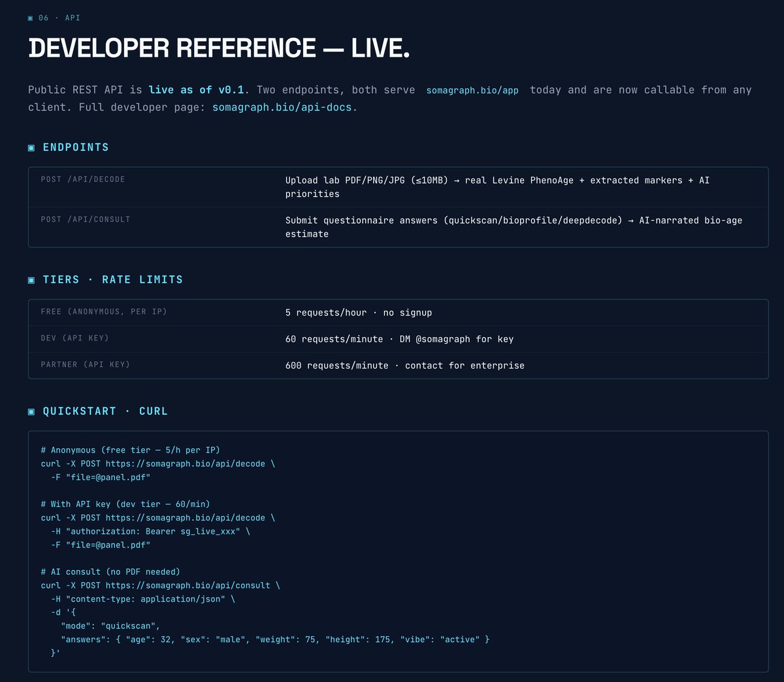The height and width of the screenshot is (682, 784).
Task: Click the 'Submit questionnaire answers' description text
Action: 514,227
